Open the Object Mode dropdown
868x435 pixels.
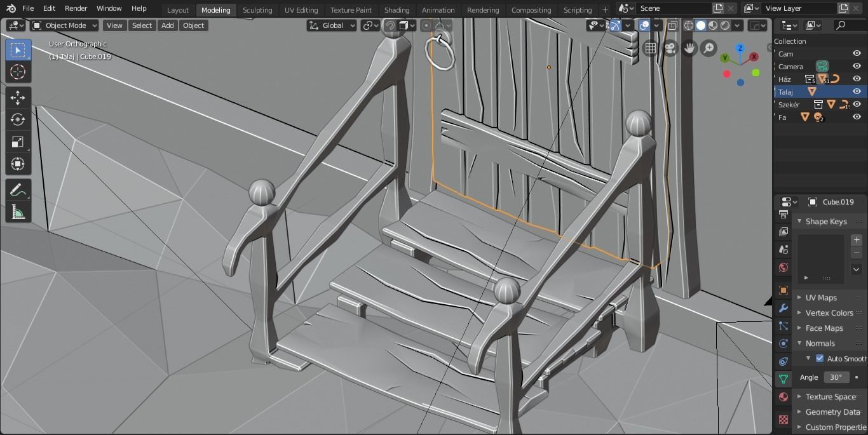point(65,25)
